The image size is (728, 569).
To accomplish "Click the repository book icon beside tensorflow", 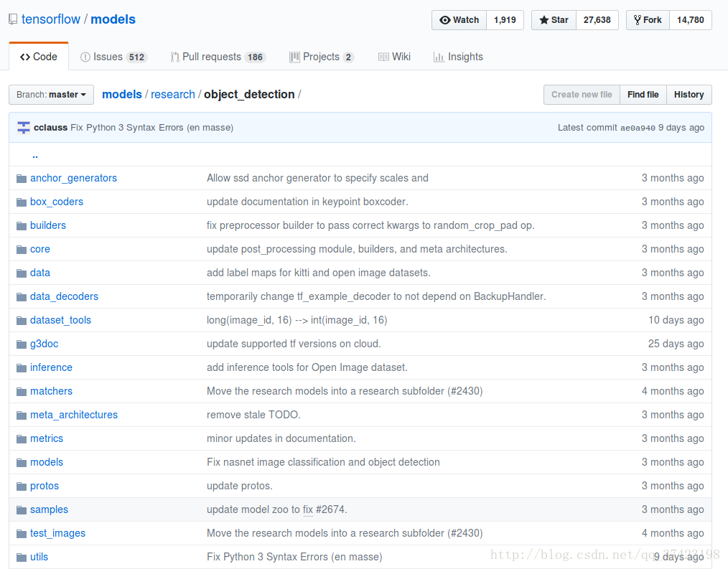I will pos(13,19).
